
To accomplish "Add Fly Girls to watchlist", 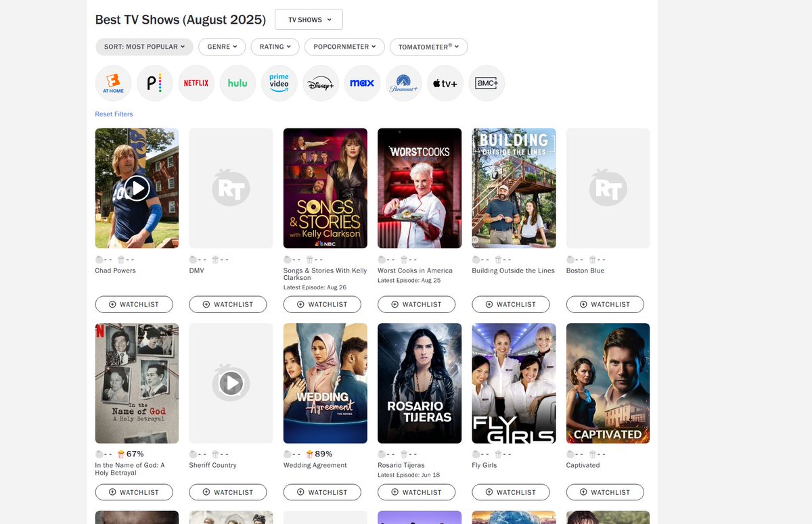I will click(511, 492).
